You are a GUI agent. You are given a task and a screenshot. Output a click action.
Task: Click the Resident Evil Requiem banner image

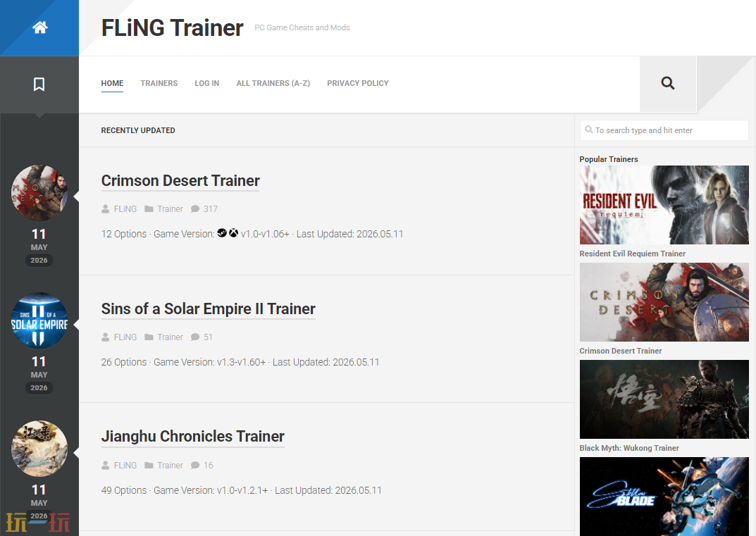click(x=664, y=205)
